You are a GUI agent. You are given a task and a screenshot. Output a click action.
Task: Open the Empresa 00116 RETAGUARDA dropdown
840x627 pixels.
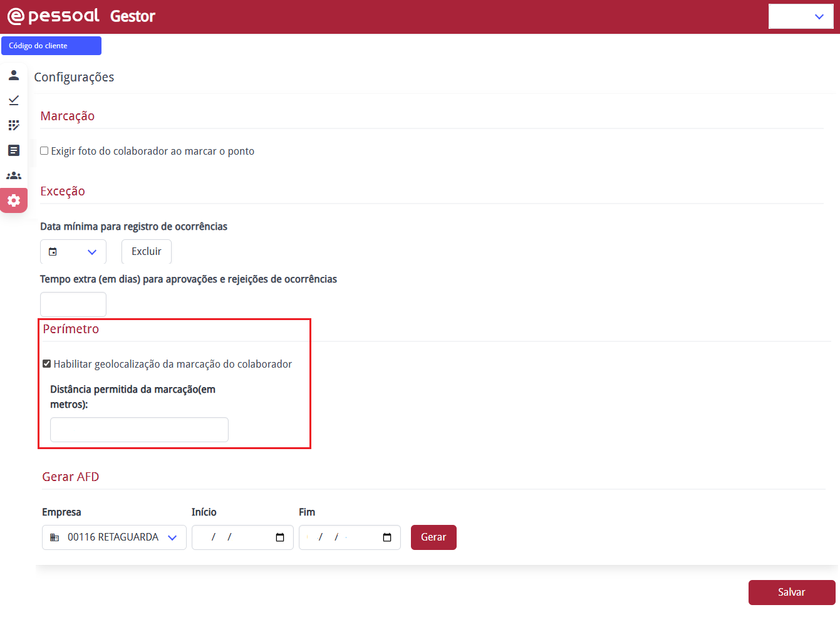pos(114,537)
